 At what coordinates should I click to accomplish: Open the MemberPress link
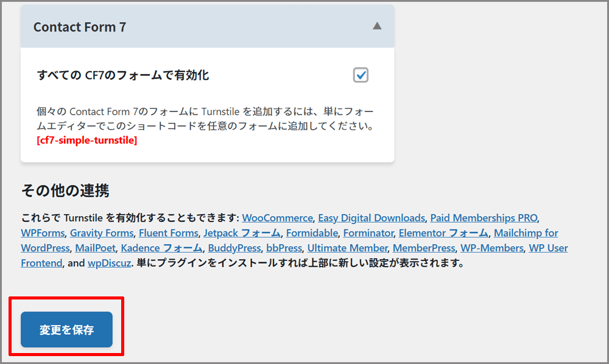tap(424, 248)
